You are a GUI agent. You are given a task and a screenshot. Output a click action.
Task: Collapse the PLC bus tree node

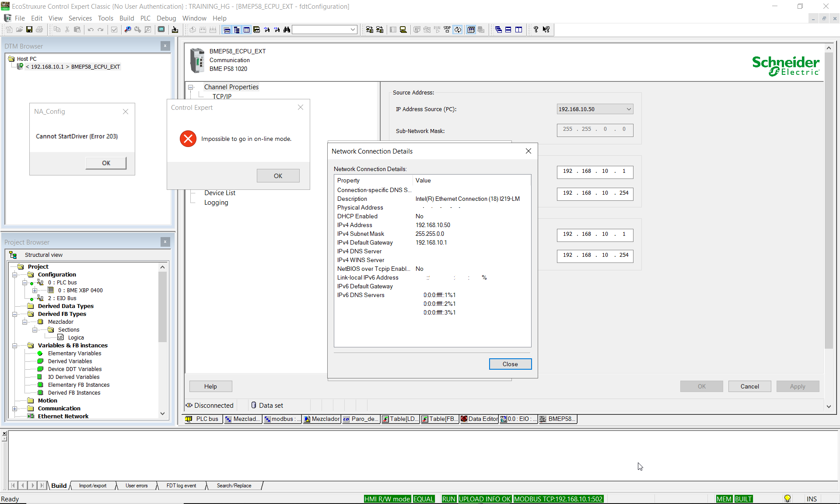pyautogui.click(x=24, y=283)
